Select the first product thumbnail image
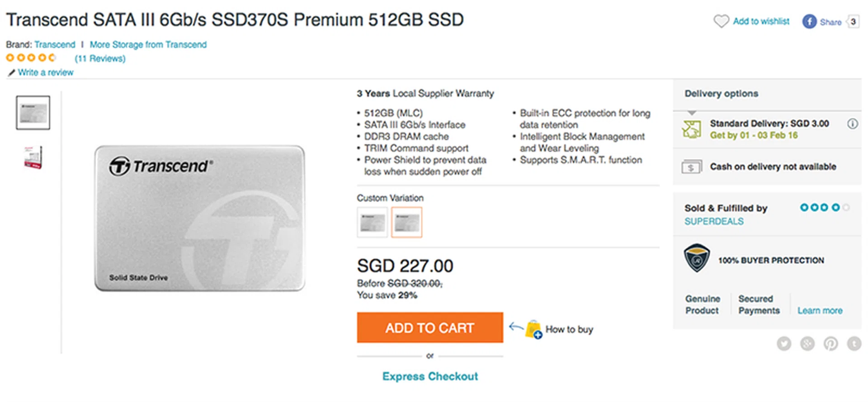 (33, 113)
